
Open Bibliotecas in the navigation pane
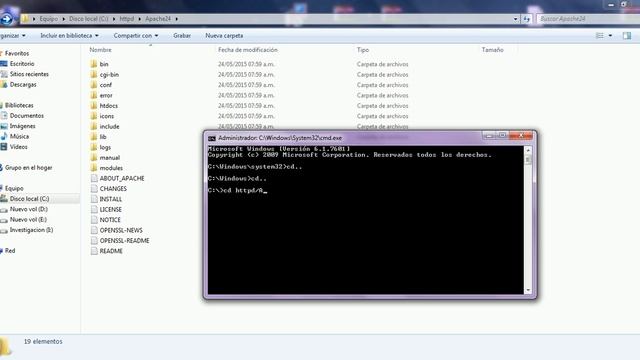[19, 105]
